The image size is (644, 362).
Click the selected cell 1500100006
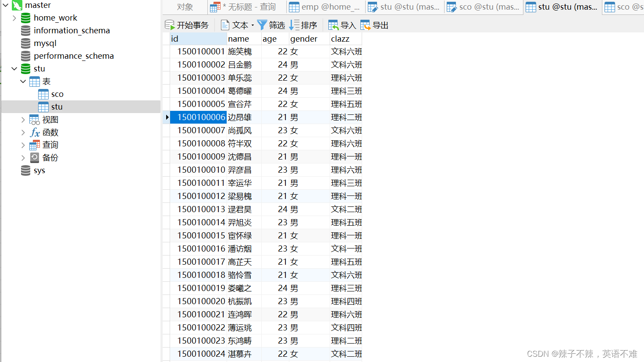(x=198, y=117)
